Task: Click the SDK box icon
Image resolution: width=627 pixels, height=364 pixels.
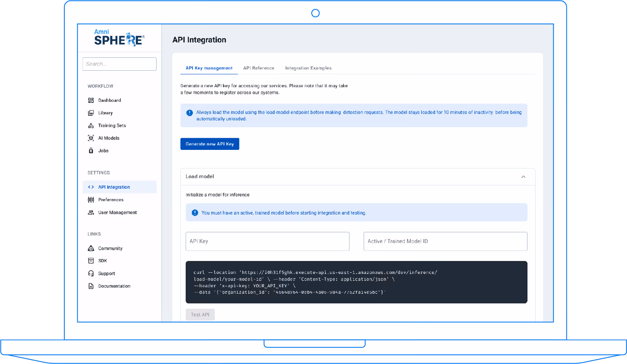Action: [91, 261]
